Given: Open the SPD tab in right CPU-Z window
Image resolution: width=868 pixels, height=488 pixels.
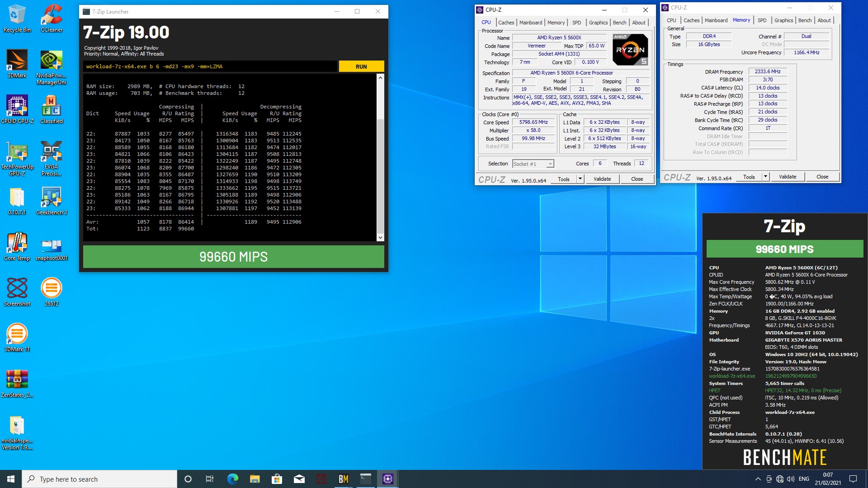Looking at the screenshot, I should pos(762,20).
